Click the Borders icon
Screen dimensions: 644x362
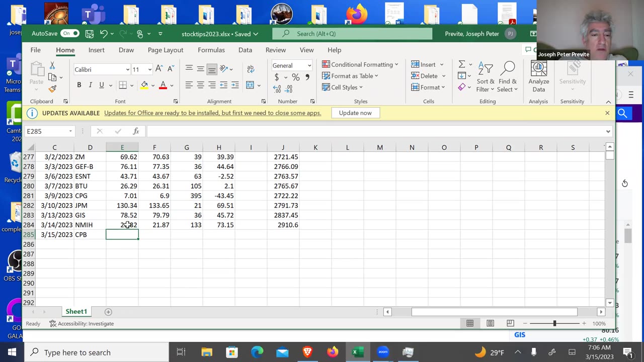pyautogui.click(x=123, y=85)
